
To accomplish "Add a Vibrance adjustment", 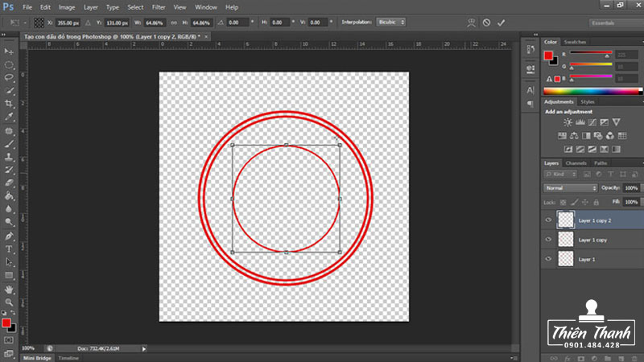I will [616, 122].
